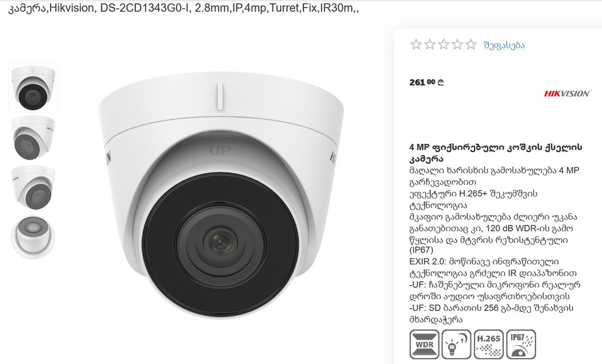Select the third side-view camera thumbnail

coord(33,188)
